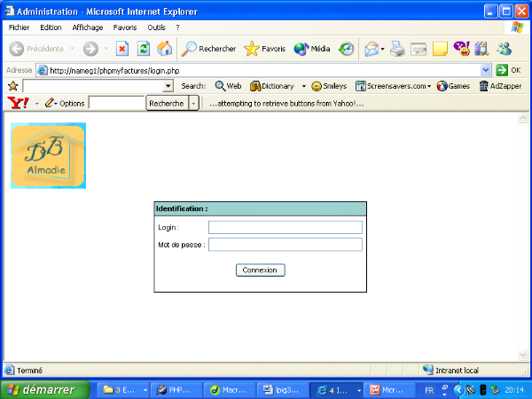
Task: Open the Screensavers.com toolbar menu
Action: [393, 86]
